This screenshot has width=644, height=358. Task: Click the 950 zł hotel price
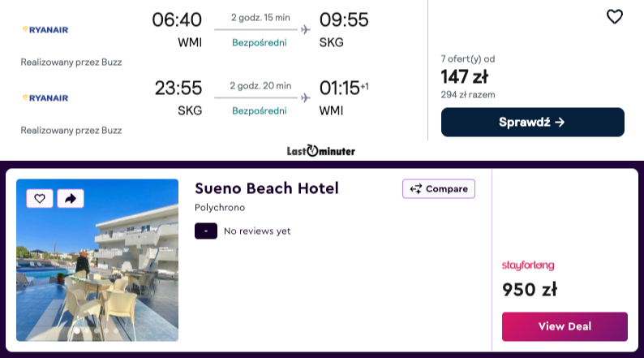click(530, 290)
